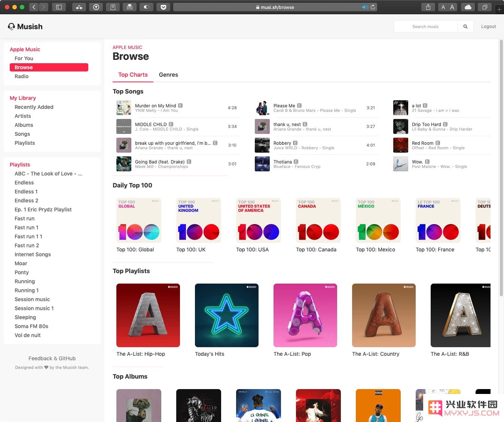Go forward with the Safari forward arrow

[43, 7]
